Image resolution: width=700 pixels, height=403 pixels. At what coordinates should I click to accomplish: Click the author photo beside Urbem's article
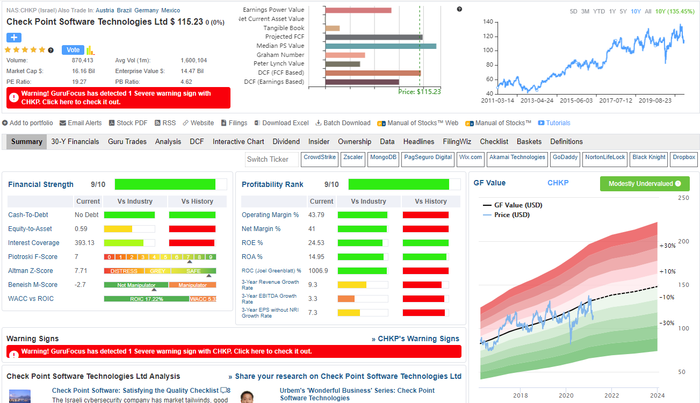pos(247,397)
